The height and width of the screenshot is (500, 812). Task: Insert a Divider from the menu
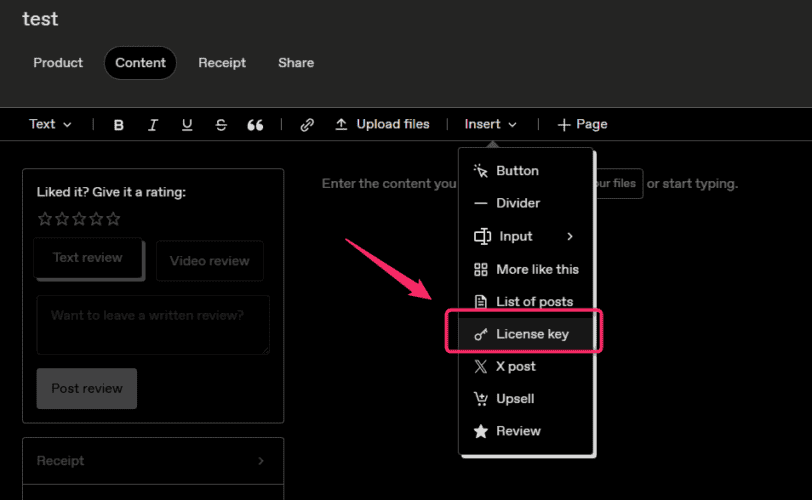pyautogui.click(x=517, y=203)
